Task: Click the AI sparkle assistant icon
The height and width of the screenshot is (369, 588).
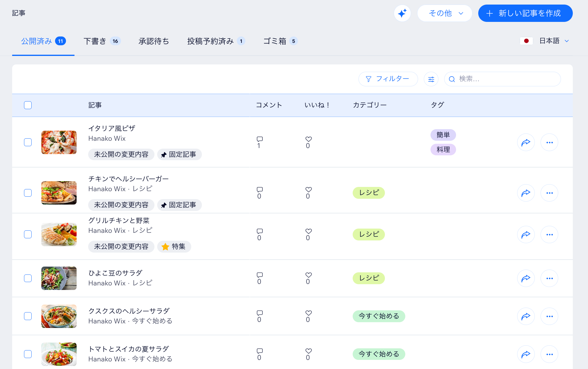Action: click(402, 13)
